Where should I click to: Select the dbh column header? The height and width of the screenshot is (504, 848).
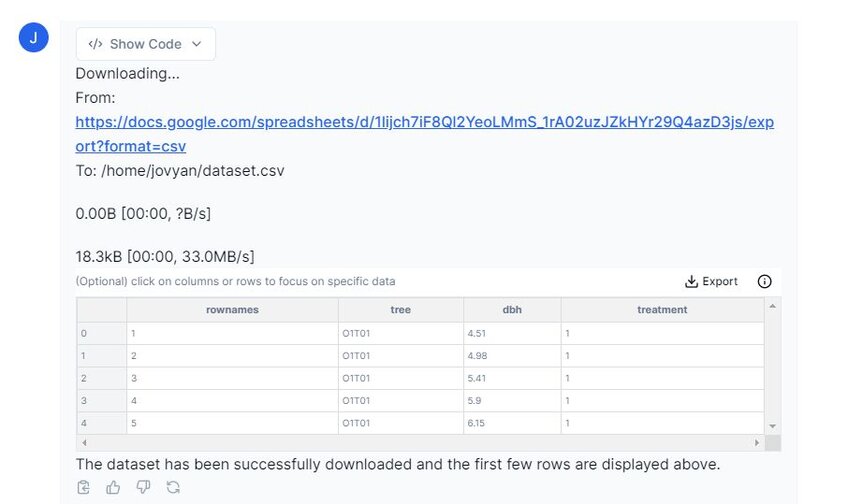(x=512, y=310)
